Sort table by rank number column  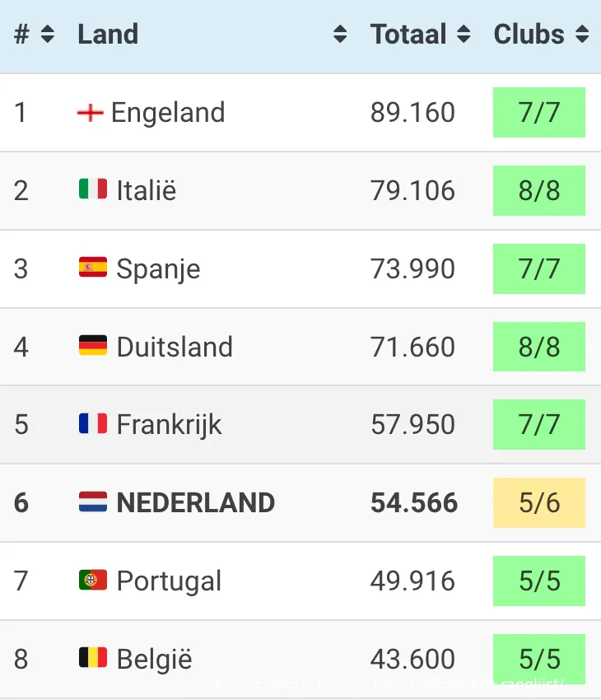tap(47, 35)
